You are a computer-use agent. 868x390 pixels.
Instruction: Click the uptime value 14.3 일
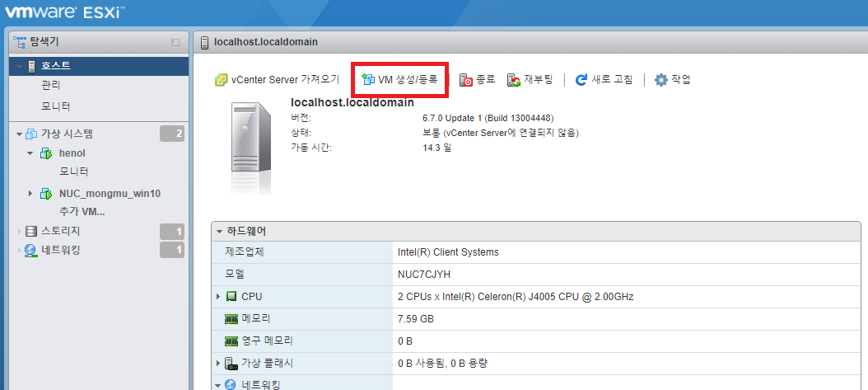pyautogui.click(x=436, y=148)
